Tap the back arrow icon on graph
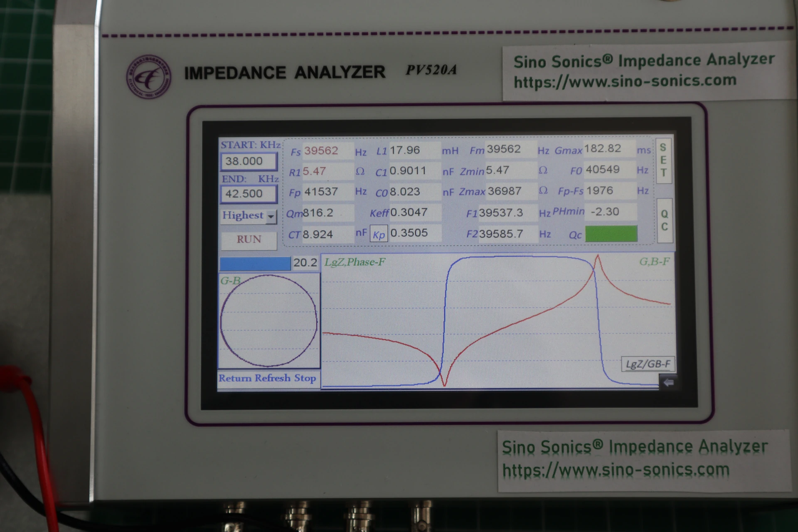 669,382
